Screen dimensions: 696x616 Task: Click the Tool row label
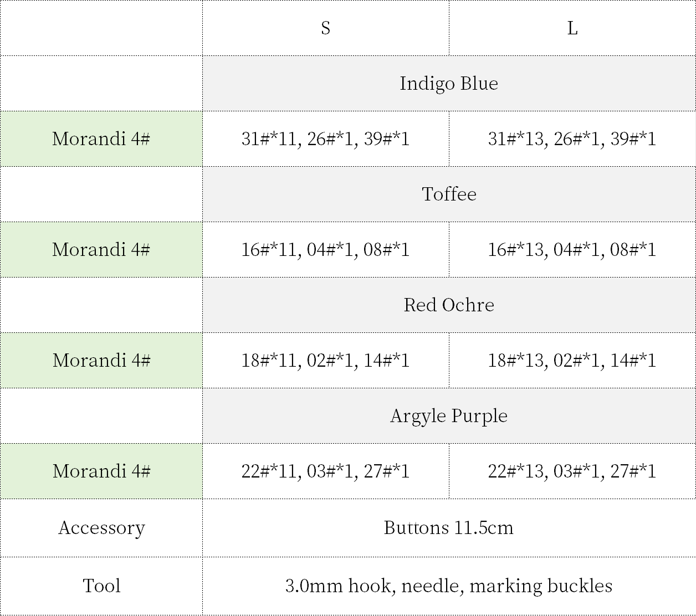(101, 586)
